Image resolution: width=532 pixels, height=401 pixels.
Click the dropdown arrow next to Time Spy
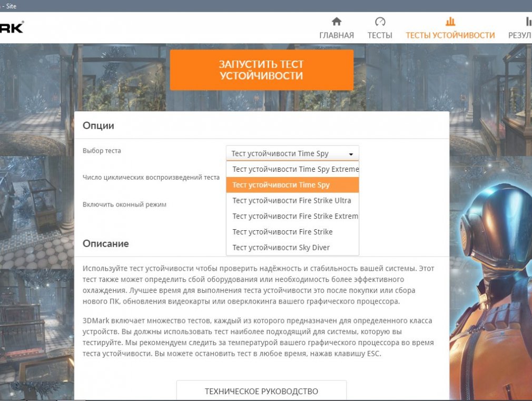(x=351, y=154)
